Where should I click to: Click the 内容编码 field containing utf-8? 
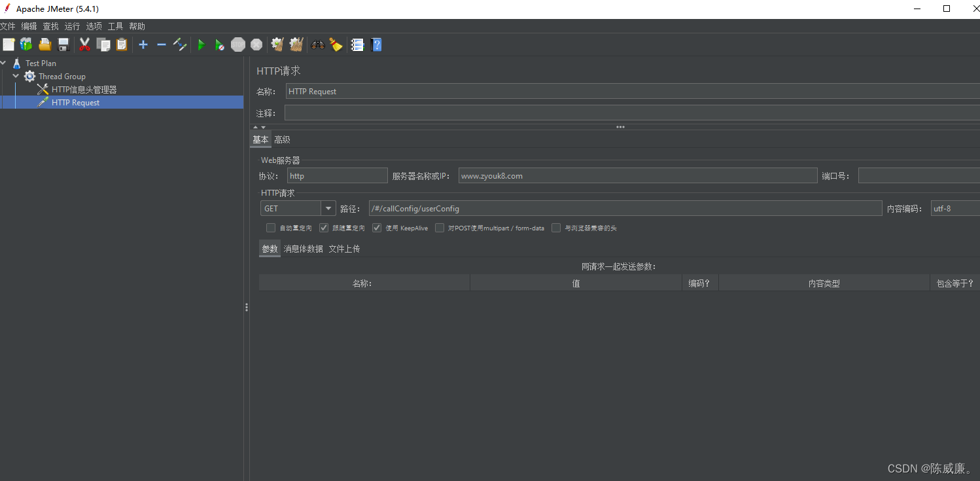[x=955, y=208]
